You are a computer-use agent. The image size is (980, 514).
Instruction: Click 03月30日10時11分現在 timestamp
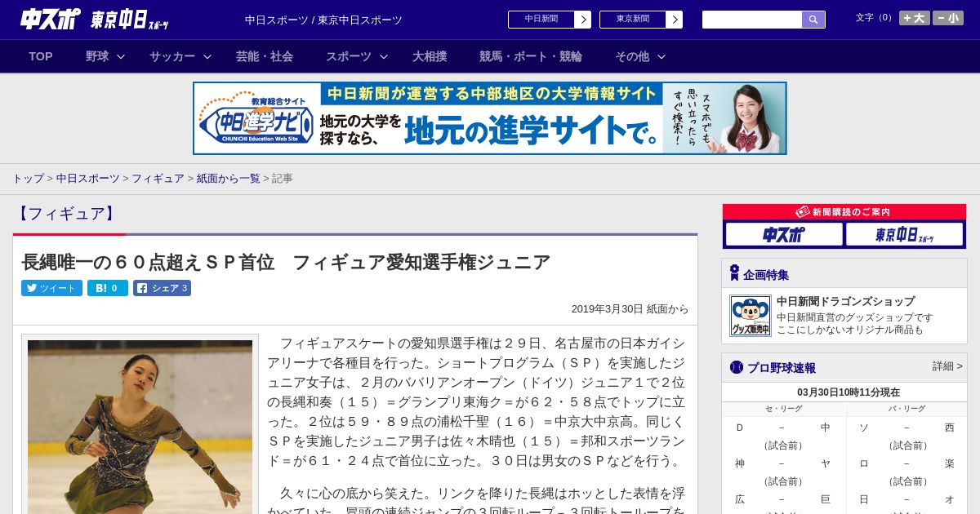point(849,392)
